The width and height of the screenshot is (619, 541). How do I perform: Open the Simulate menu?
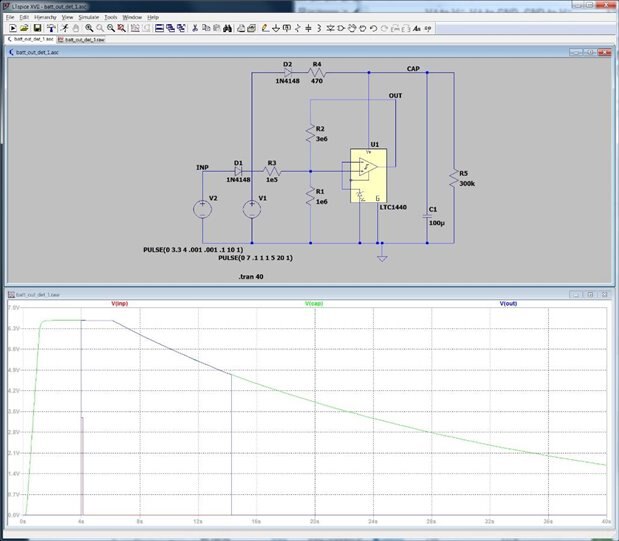click(88, 17)
